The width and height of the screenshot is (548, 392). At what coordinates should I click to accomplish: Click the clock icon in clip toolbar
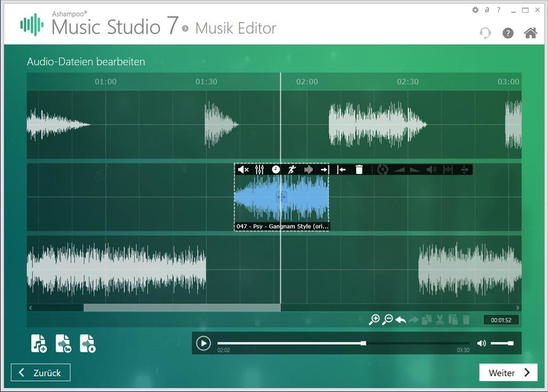[x=276, y=170]
